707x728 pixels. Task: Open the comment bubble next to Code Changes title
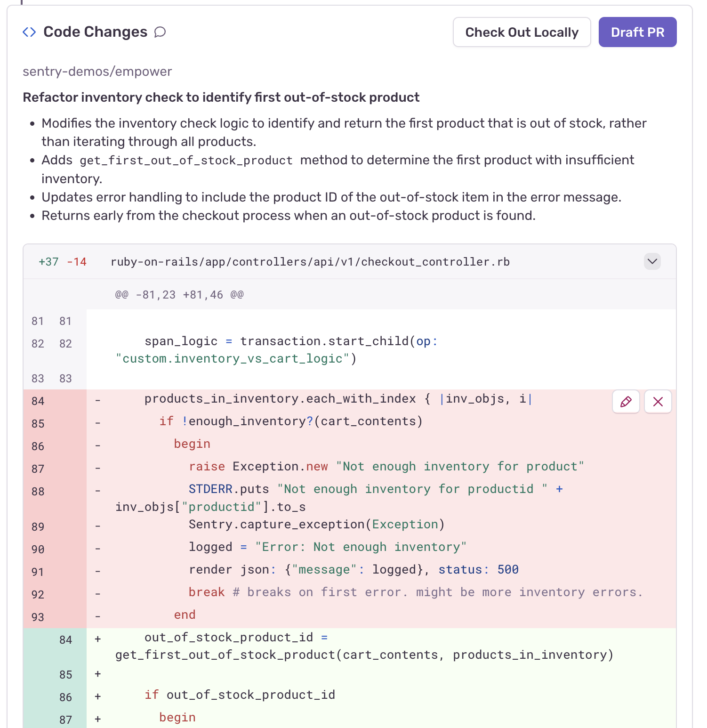coord(160,32)
